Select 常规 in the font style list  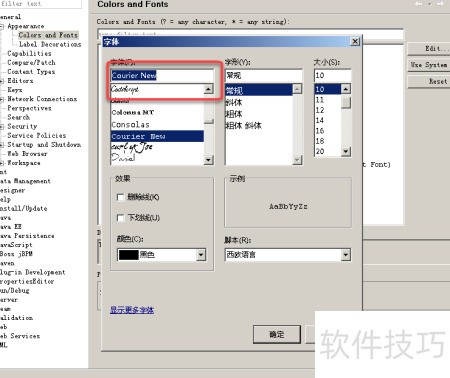[259, 90]
